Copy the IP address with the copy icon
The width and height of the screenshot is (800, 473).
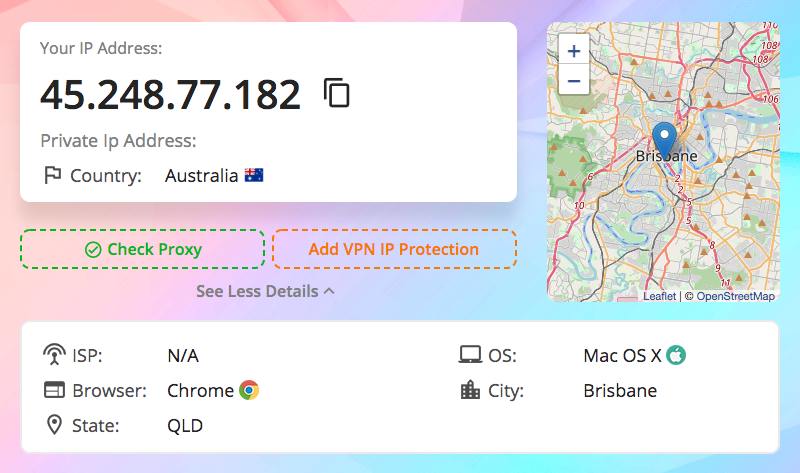click(337, 93)
